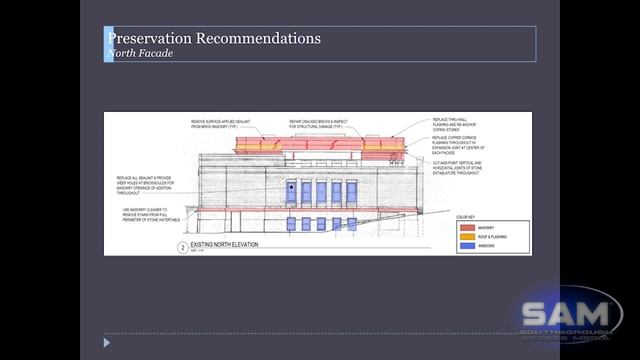Select the 'Preservation Recommendations' title text
The image size is (640, 360).
point(214,38)
